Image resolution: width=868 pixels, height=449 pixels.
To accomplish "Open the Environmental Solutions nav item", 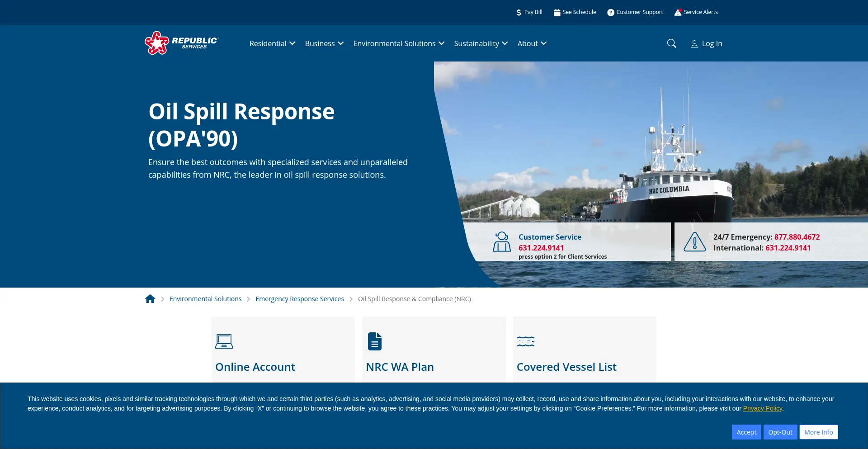I will tap(394, 43).
